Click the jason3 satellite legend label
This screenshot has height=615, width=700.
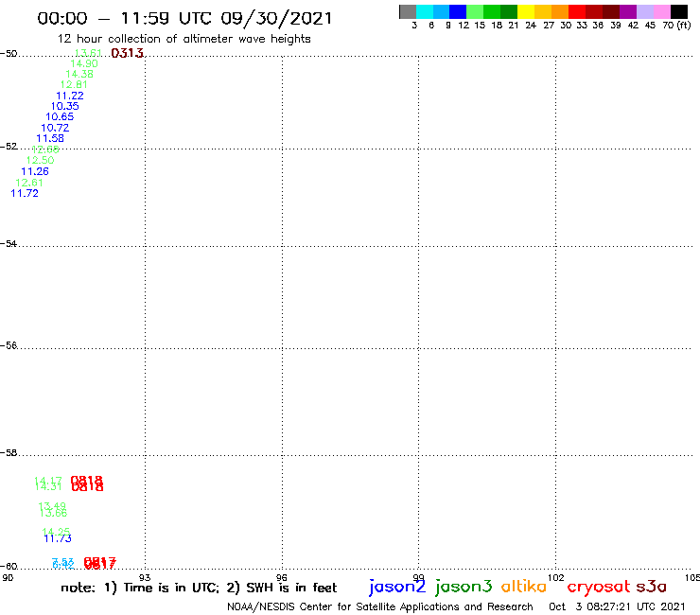click(x=464, y=587)
